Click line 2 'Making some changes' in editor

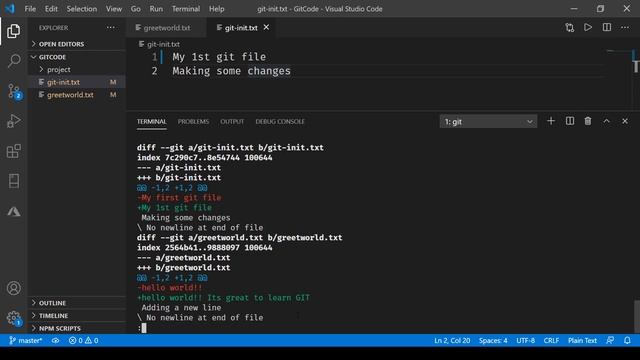(x=231, y=71)
